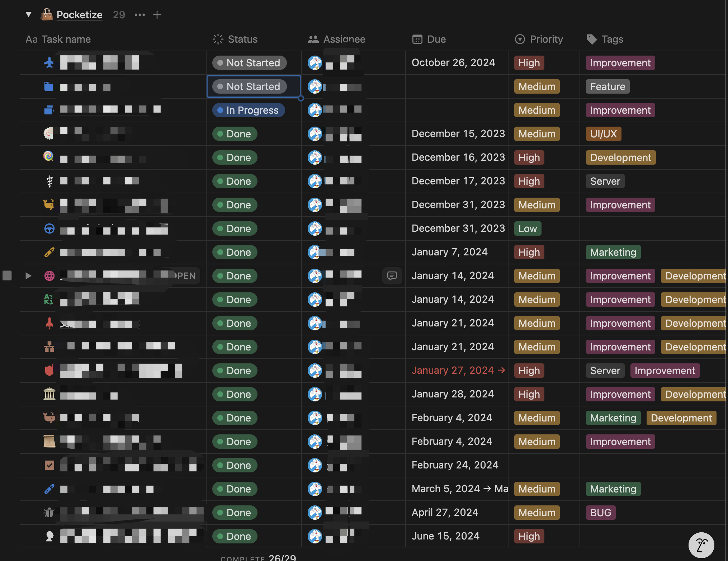728x561 pixels.
Task: Click checkmark box icon on February 24 row
Action: click(49, 465)
